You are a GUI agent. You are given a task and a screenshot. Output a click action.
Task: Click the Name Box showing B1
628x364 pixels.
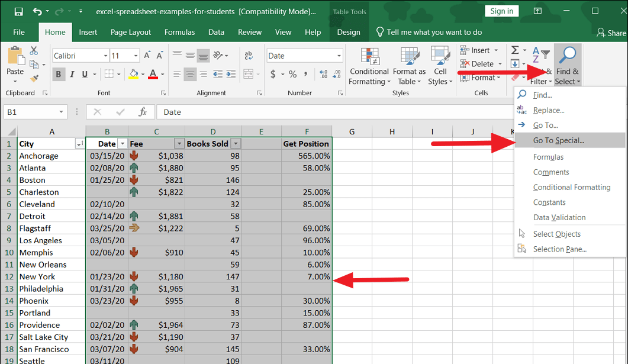point(30,112)
